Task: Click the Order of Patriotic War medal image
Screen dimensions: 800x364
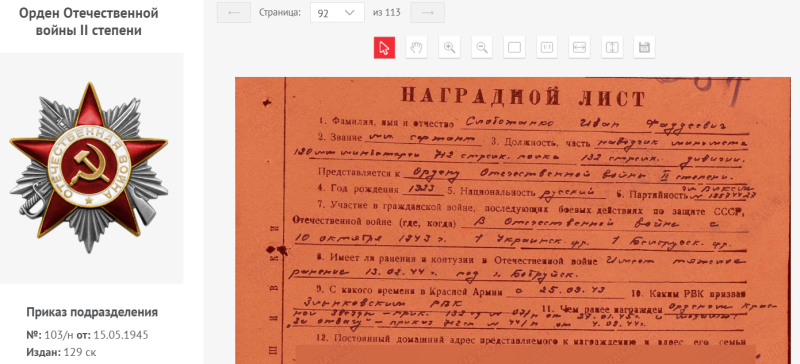Action: click(x=89, y=167)
